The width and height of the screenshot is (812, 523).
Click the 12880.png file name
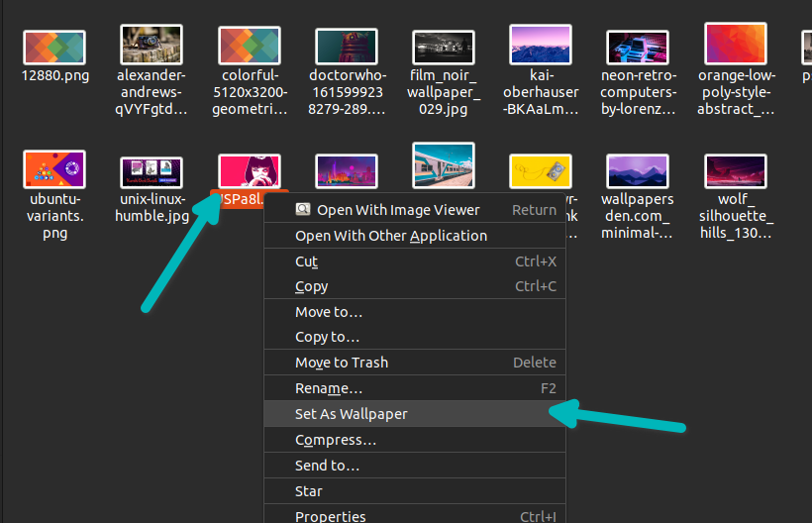[x=54, y=75]
